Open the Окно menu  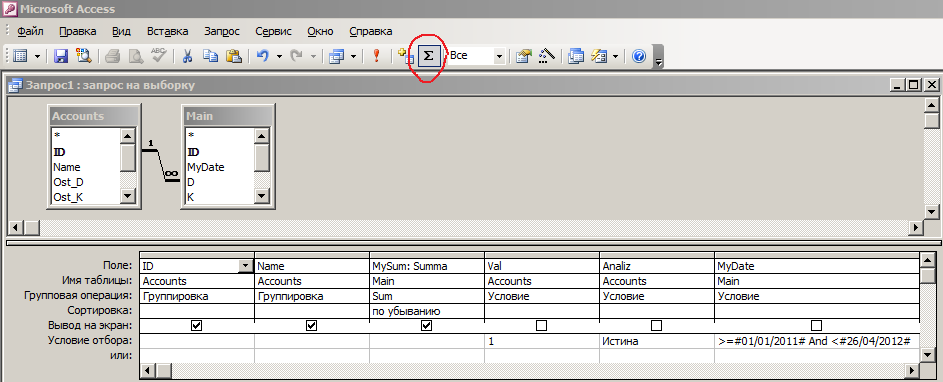[x=321, y=31]
